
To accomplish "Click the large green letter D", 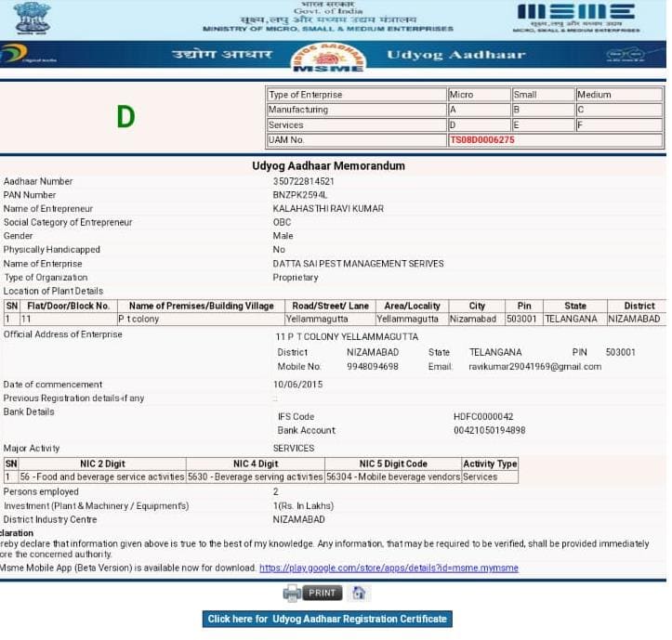I will tap(125, 117).
